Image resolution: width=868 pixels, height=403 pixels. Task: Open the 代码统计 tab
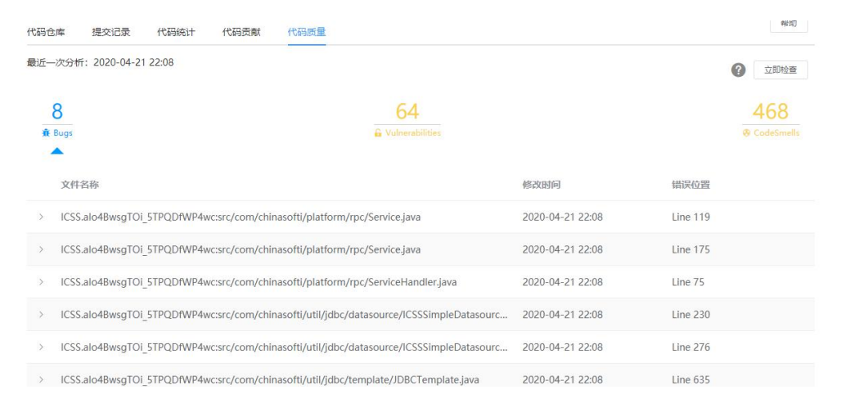click(176, 32)
